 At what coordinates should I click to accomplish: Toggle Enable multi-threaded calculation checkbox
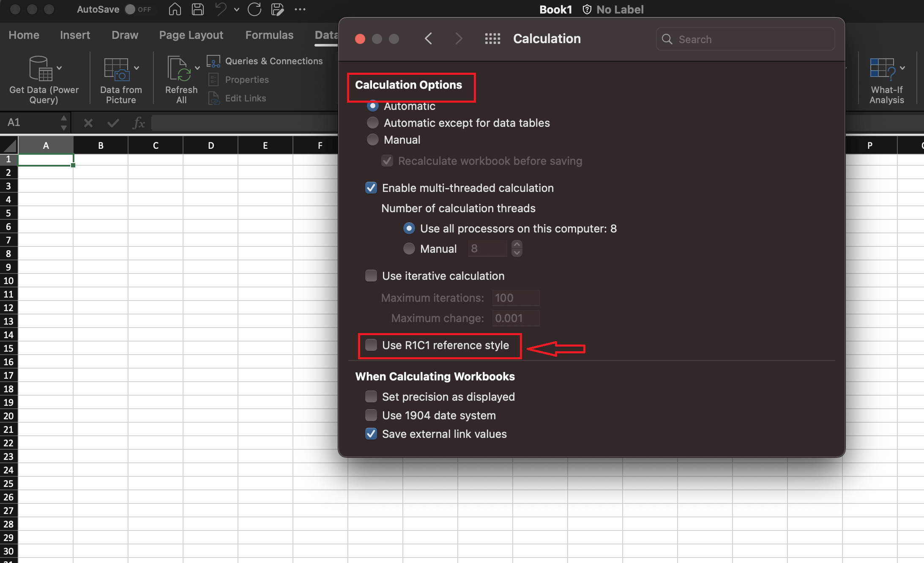click(x=371, y=188)
